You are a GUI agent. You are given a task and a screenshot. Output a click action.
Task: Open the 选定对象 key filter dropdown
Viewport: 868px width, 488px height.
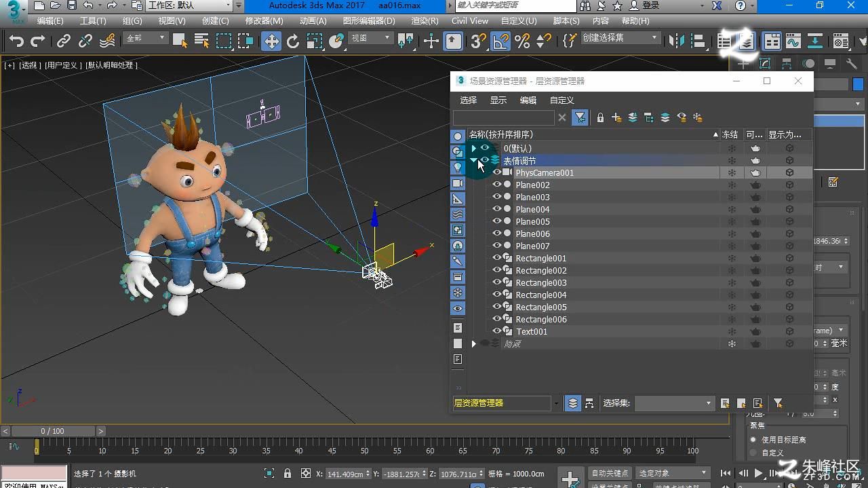(x=673, y=473)
